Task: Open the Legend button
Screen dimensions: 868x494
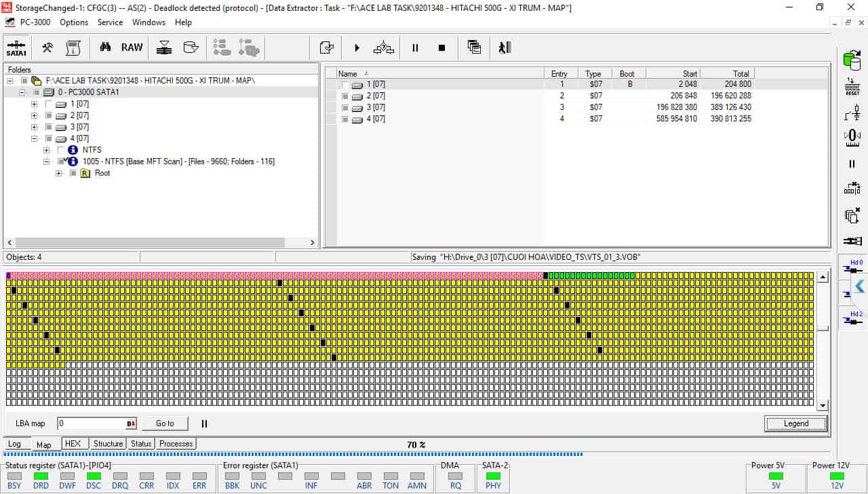Action: coord(796,423)
